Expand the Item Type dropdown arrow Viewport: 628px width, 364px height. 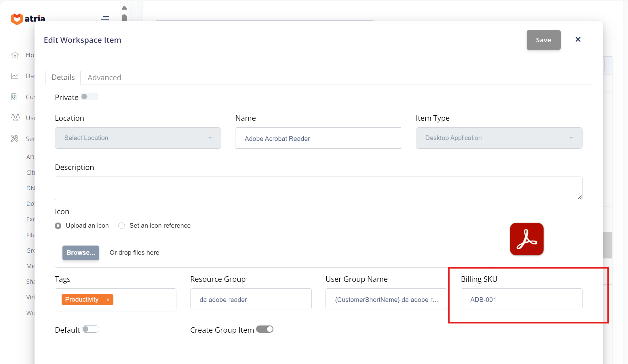tap(571, 138)
